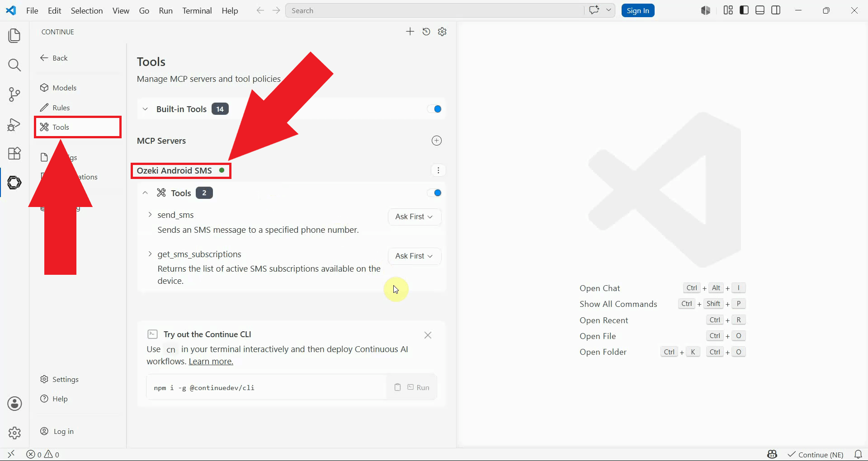The height and width of the screenshot is (461, 868).
Task: Click the Ozeki Android SMS server name
Action: (175, 170)
